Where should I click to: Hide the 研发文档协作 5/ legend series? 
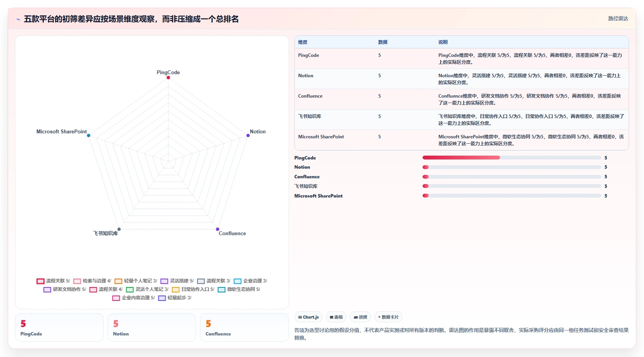tap(65, 289)
